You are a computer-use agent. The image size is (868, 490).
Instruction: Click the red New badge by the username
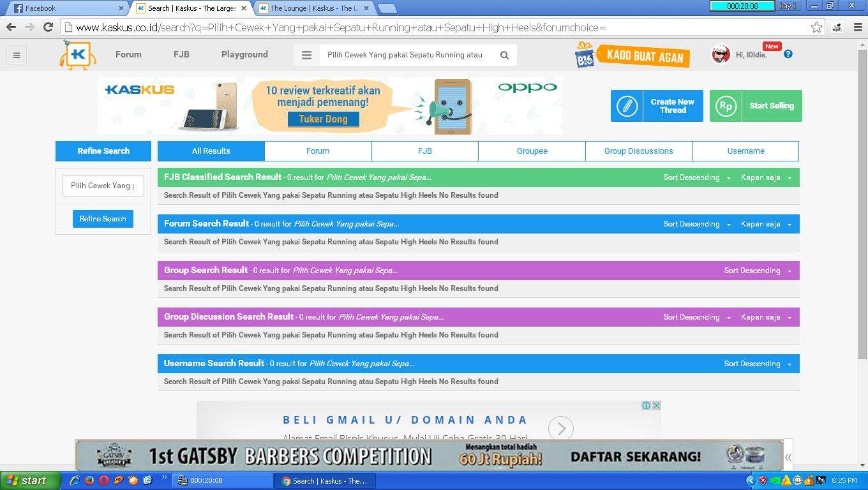click(x=772, y=46)
